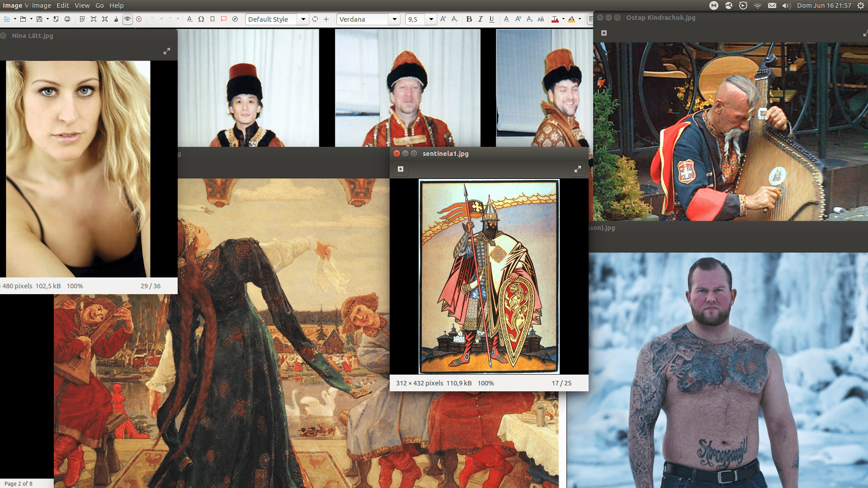Screen dimensions: 868x488
Task: Click 'Page 2 of 8' status text
Action: coord(19,483)
